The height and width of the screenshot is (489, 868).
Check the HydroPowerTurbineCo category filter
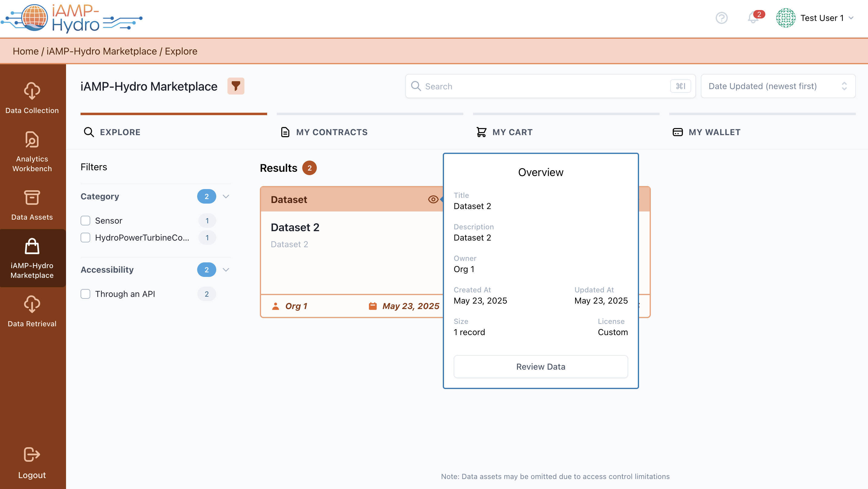click(86, 238)
